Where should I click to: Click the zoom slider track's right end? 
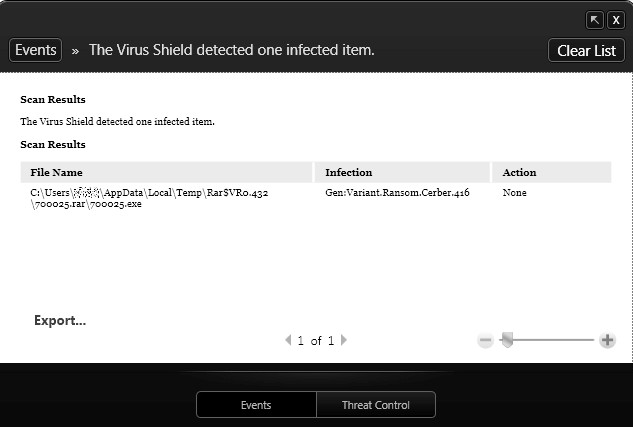pos(590,340)
